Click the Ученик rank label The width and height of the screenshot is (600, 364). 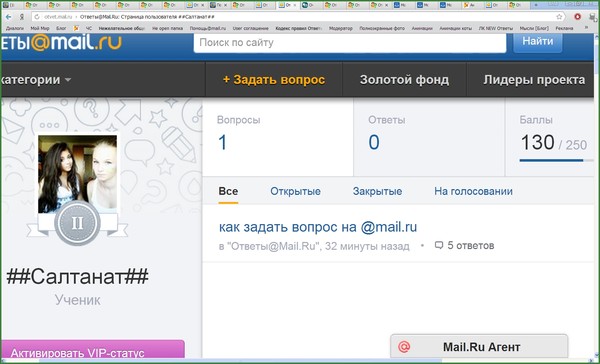click(78, 300)
